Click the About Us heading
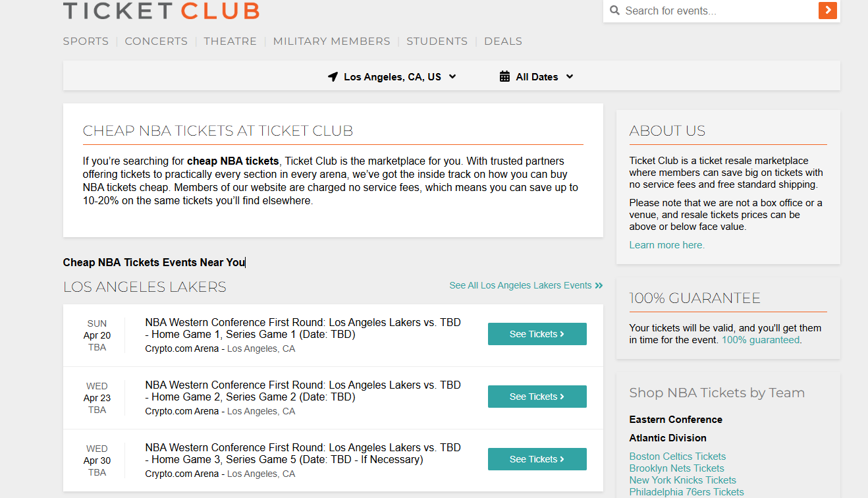The image size is (868, 498). point(667,130)
